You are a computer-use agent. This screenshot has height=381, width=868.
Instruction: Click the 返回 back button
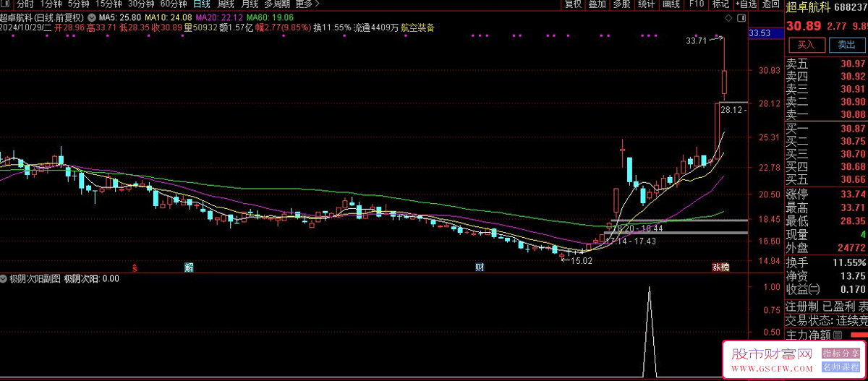point(771,4)
